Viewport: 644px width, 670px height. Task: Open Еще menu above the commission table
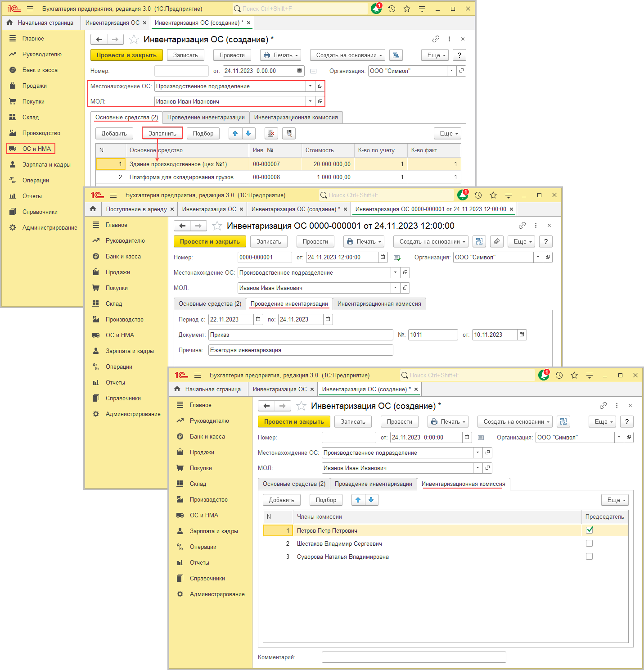pos(615,500)
